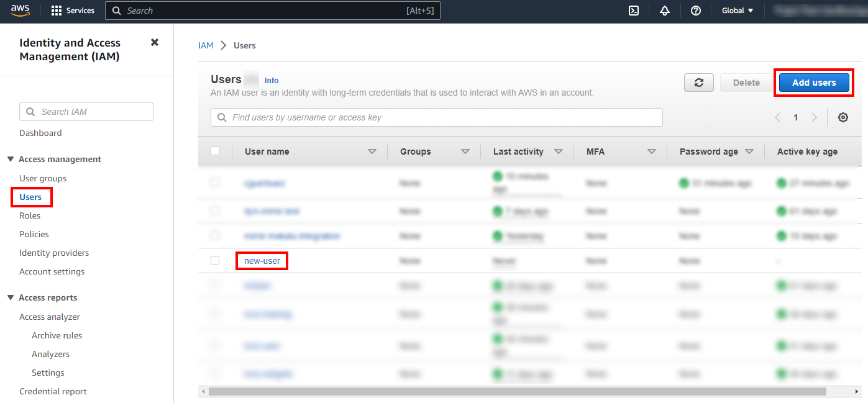Open the new-user link
Viewport: 868px width, 403px height.
[262, 261]
